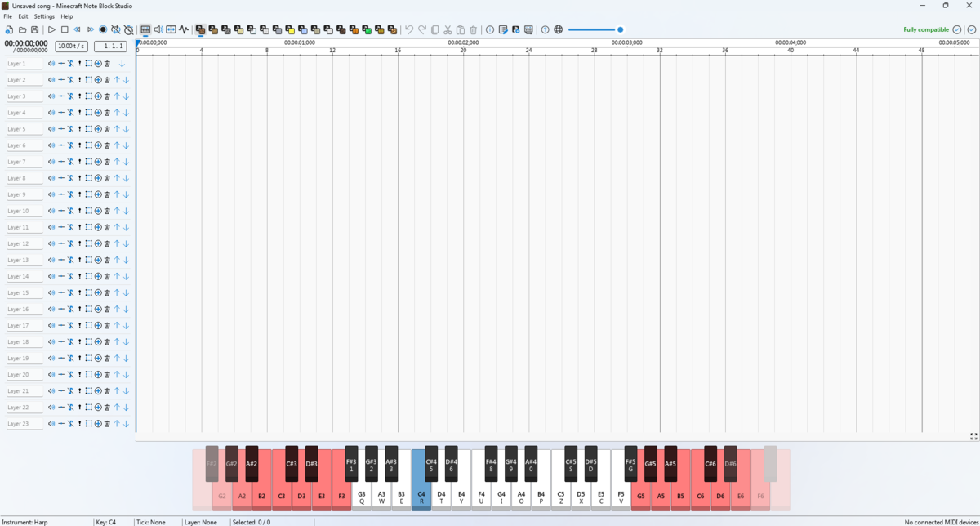Toggle the lock icon on Layer 2
The image size is (980, 526).
tap(80, 80)
